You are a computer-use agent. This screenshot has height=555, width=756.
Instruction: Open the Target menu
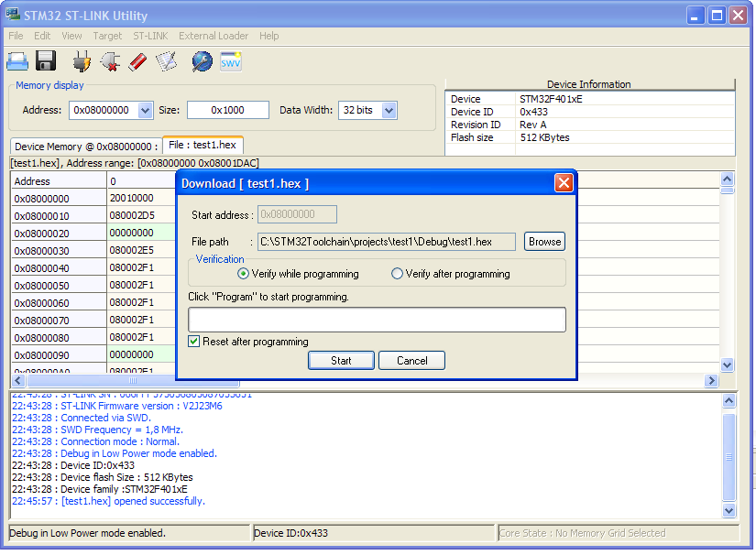(x=107, y=36)
